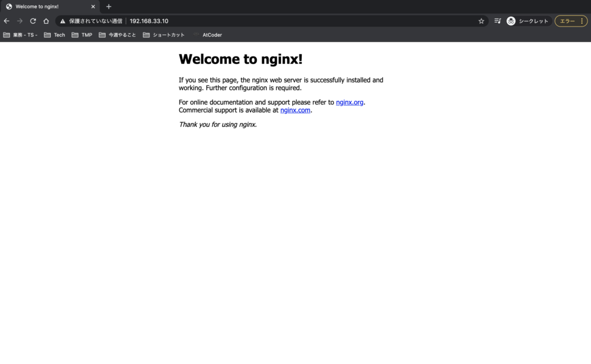Go back with the browser back arrow

click(6, 21)
